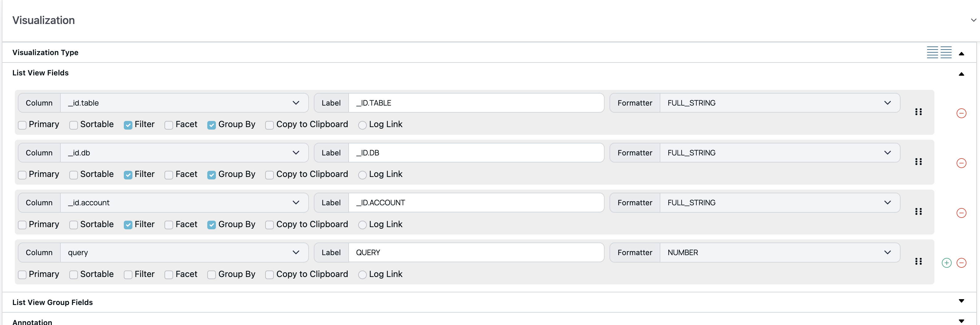Check Primary for query row
The image size is (980, 325).
pyautogui.click(x=22, y=275)
